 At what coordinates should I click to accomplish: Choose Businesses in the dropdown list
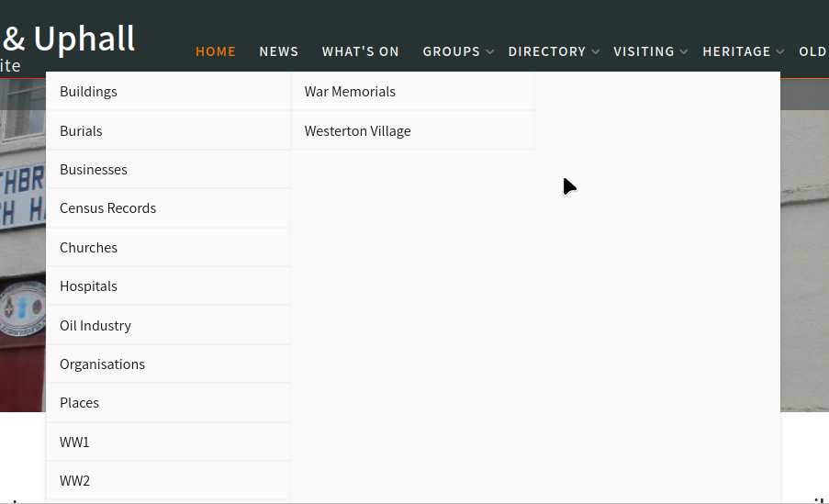[x=94, y=170]
